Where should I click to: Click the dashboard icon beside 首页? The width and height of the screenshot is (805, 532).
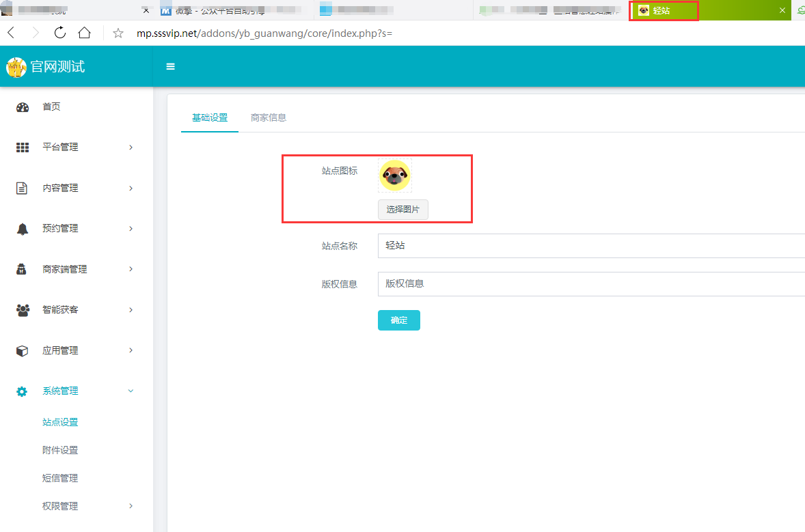tap(23, 107)
